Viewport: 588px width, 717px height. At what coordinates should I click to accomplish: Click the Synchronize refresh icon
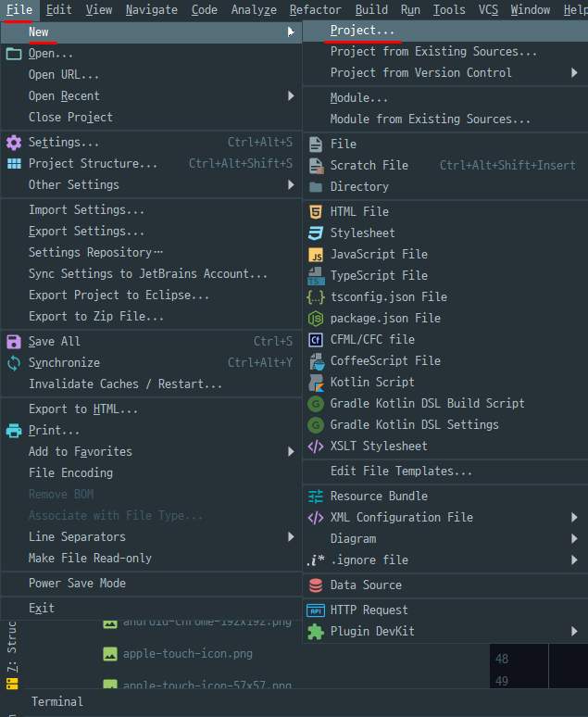coord(14,363)
